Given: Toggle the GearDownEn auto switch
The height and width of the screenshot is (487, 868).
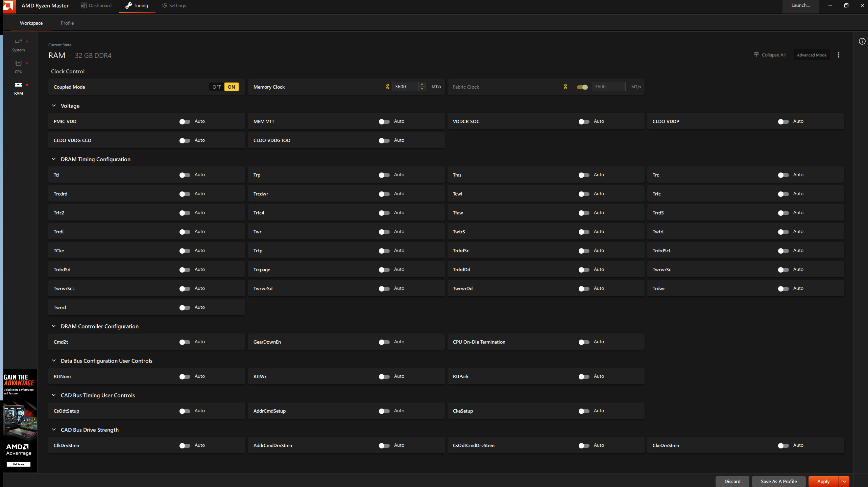Looking at the screenshot, I should click(384, 342).
